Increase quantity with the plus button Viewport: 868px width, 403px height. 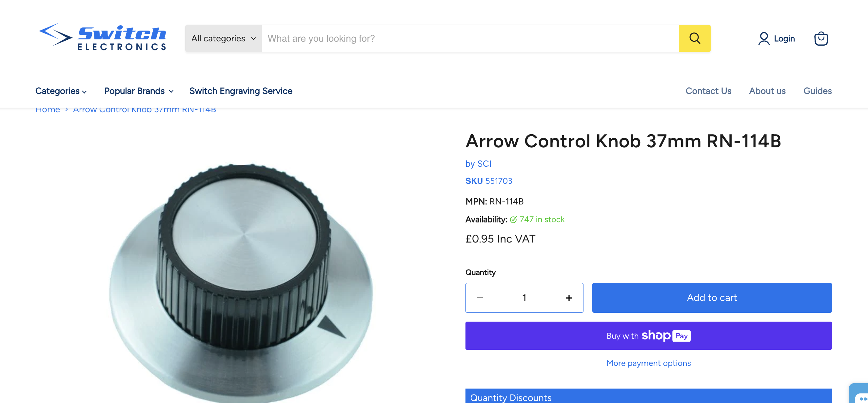569,297
